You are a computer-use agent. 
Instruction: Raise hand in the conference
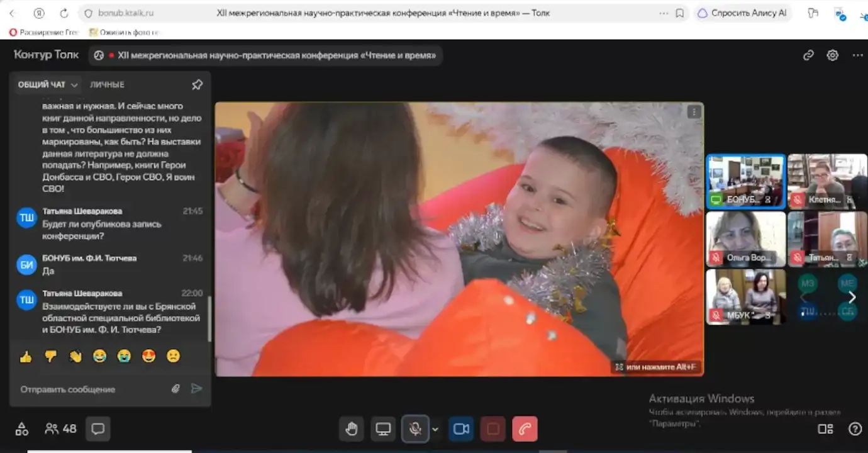tap(351, 429)
